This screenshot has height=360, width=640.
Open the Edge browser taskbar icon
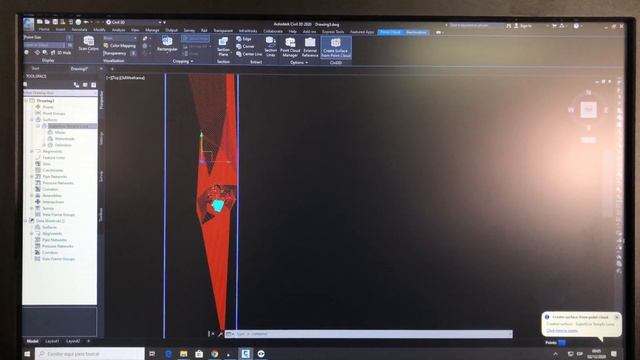(168, 354)
